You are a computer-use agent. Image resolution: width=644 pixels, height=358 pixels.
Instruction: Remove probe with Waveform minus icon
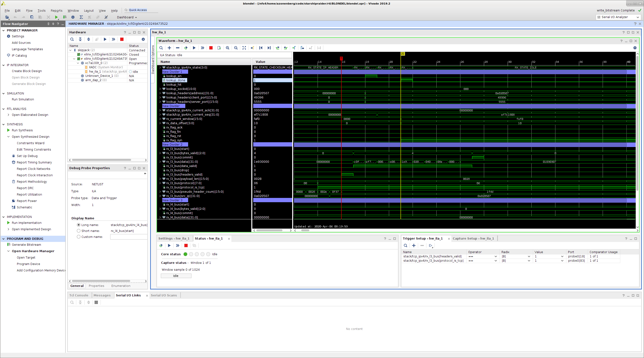click(177, 48)
